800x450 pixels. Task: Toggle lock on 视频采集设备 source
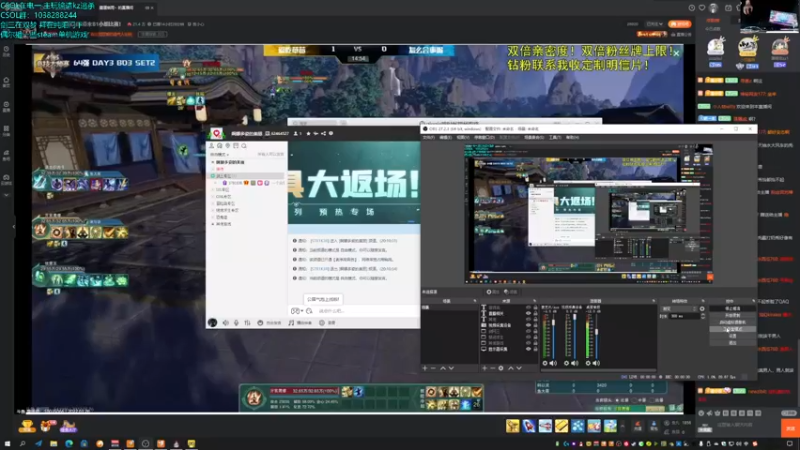pyautogui.click(x=535, y=325)
